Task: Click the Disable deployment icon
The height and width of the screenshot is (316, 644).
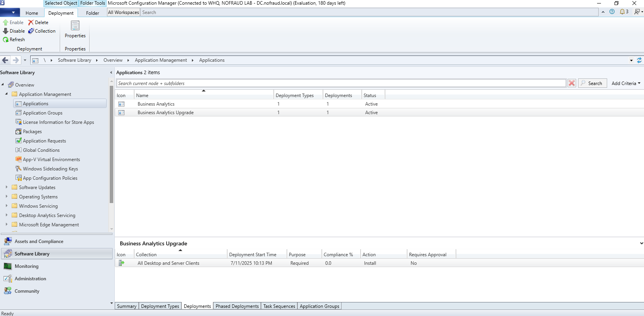Action: coord(6,31)
